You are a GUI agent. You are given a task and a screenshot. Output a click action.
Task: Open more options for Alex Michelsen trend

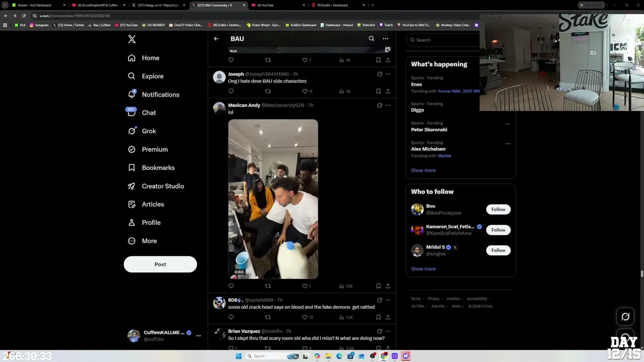pyautogui.click(x=507, y=143)
